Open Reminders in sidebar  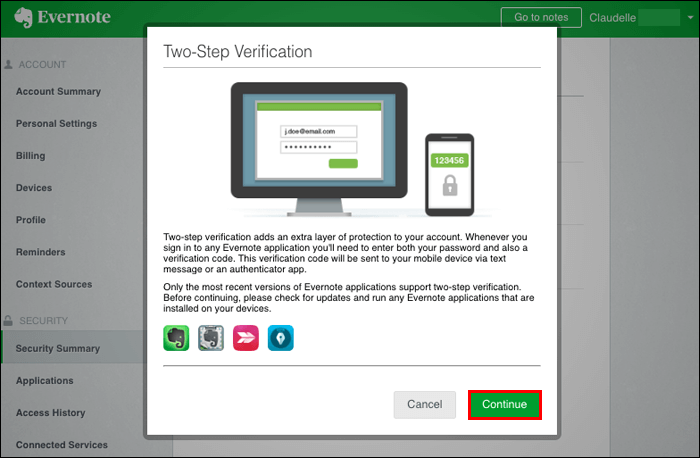41,252
